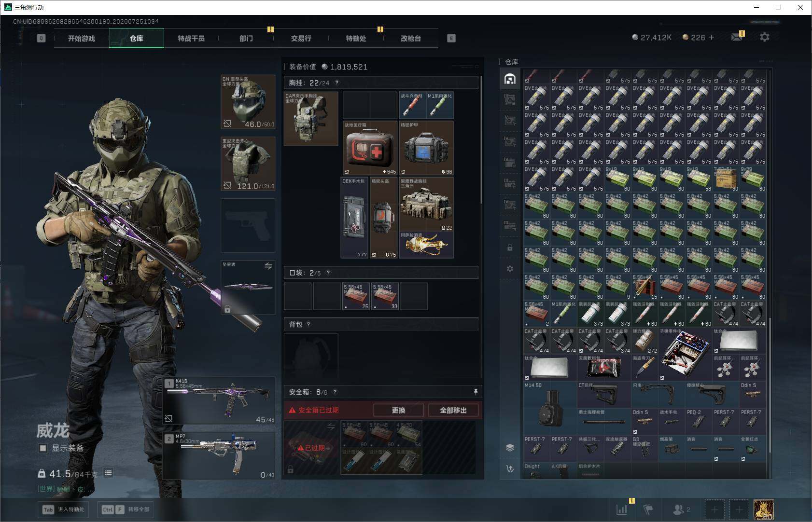The height and width of the screenshot is (522, 812).
Task: Open the flag icon in bottom bar
Action: (648, 509)
